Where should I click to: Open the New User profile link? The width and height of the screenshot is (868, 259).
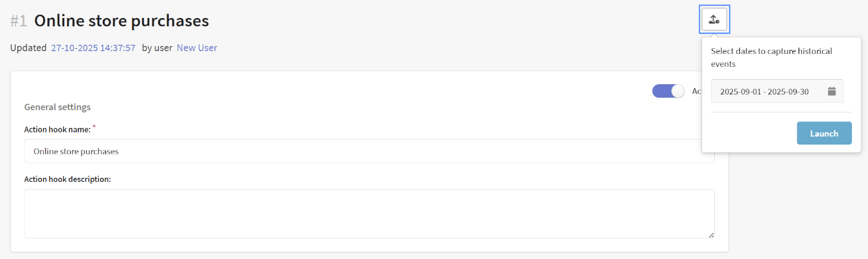click(197, 48)
